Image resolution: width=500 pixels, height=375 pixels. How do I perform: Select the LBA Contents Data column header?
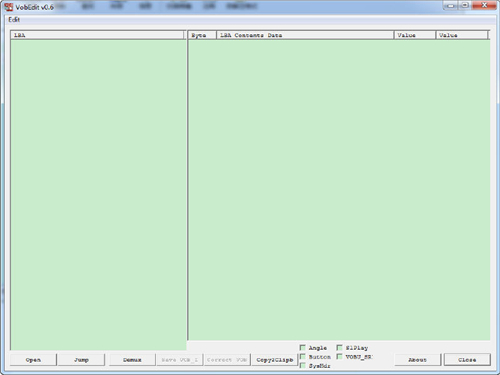click(305, 35)
